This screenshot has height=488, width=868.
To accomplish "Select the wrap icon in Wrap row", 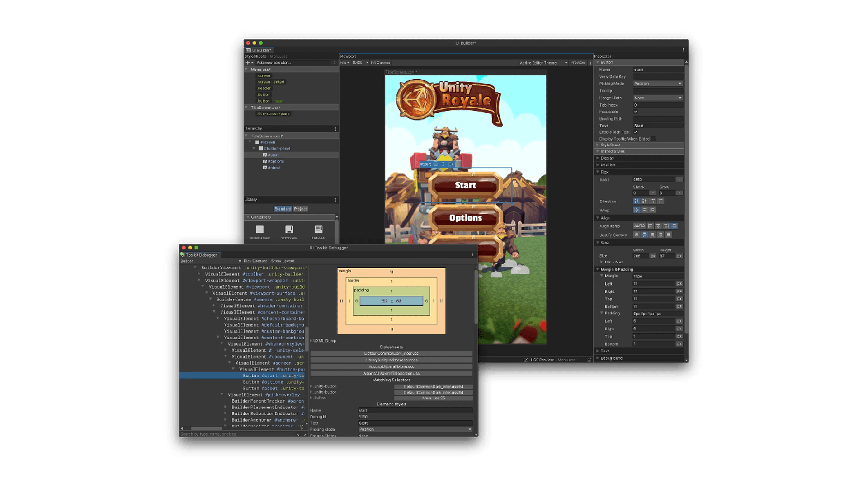I will 645,210.
